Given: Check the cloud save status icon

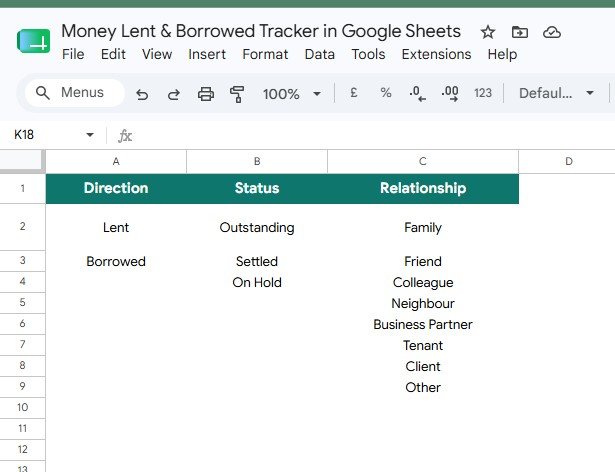Looking at the screenshot, I should point(551,32).
